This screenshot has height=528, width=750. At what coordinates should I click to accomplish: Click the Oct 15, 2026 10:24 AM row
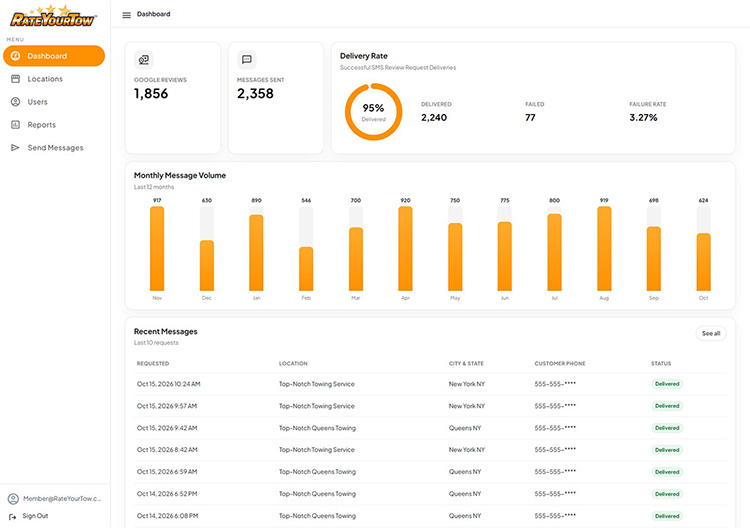tap(430, 384)
